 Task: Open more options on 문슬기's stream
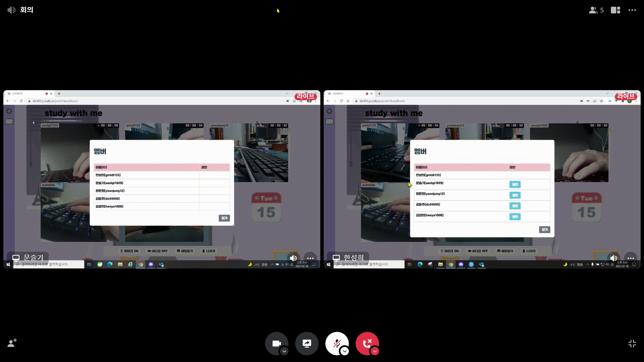310,258
